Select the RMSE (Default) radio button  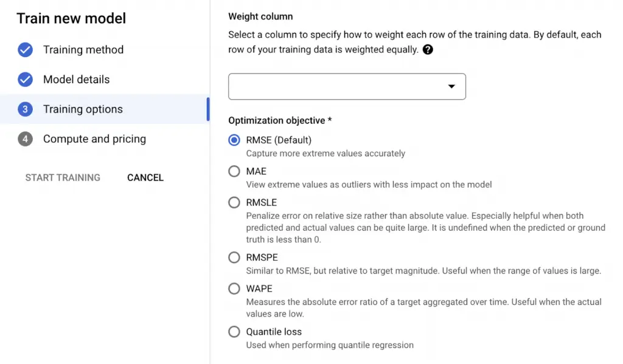234,140
